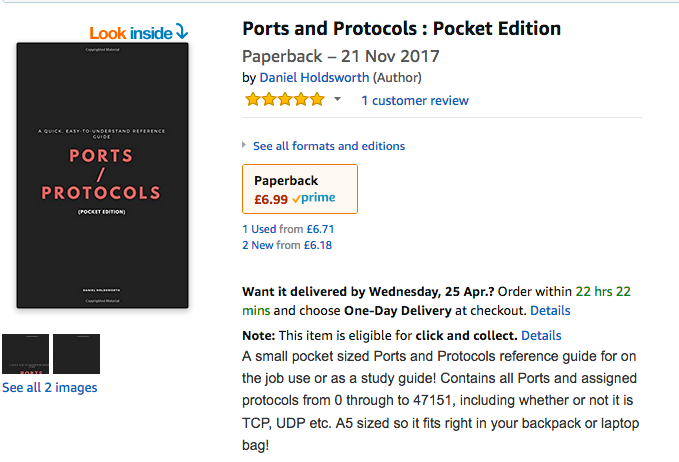Click the Ports and Protocols book title
The height and width of the screenshot is (462, 679).
(x=401, y=28)
